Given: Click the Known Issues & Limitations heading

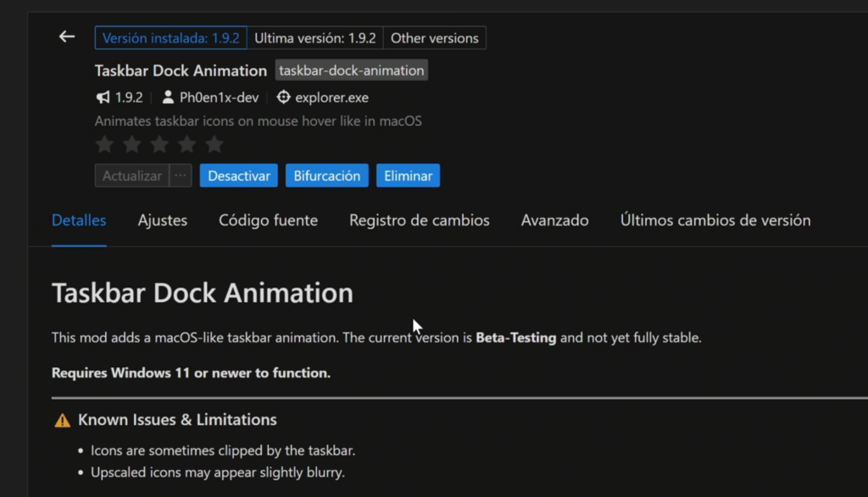Looking at the screenshot, I should pyautogui.click(x=177, y=420).
